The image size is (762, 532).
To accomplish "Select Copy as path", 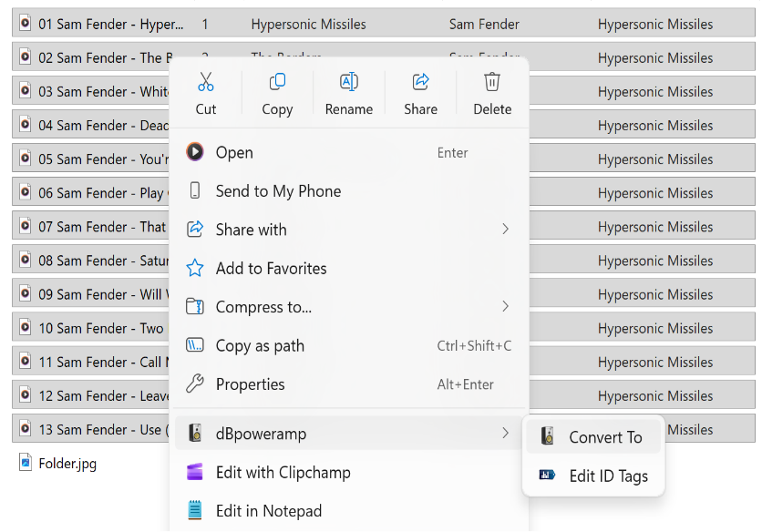I will click(349, 345).
